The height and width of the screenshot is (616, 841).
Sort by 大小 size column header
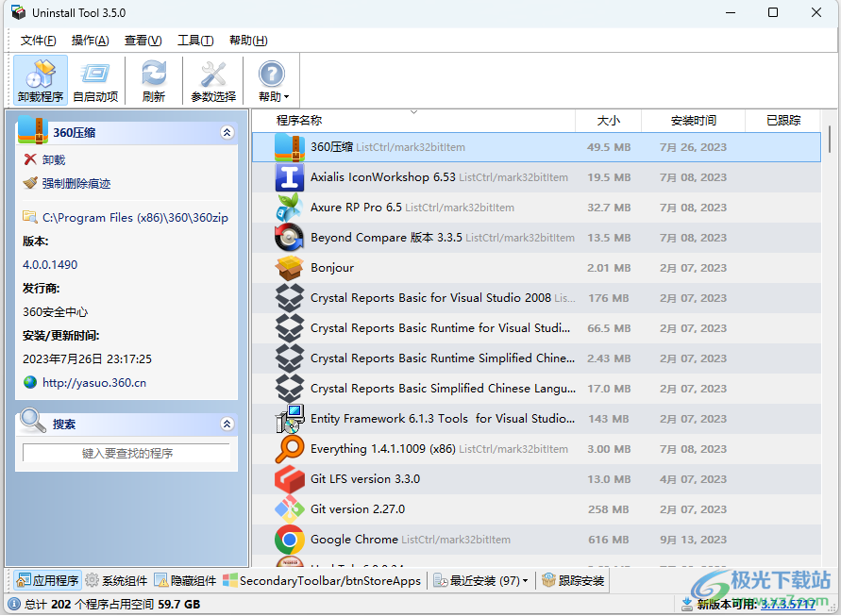608,121
